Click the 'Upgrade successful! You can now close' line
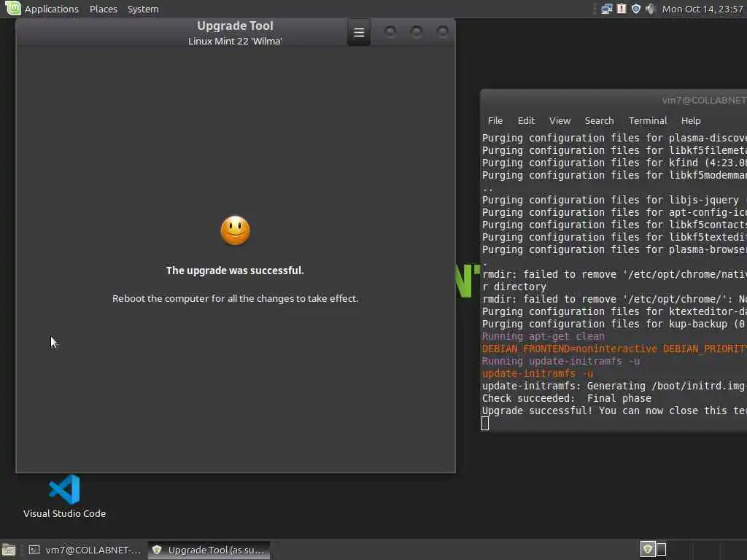 coord(614,411)
